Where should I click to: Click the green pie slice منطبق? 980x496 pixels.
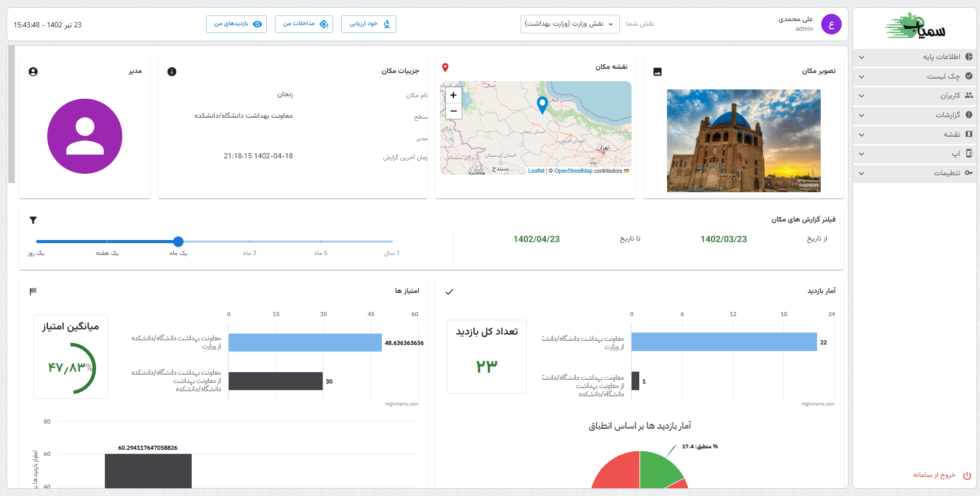pos(659,469)
